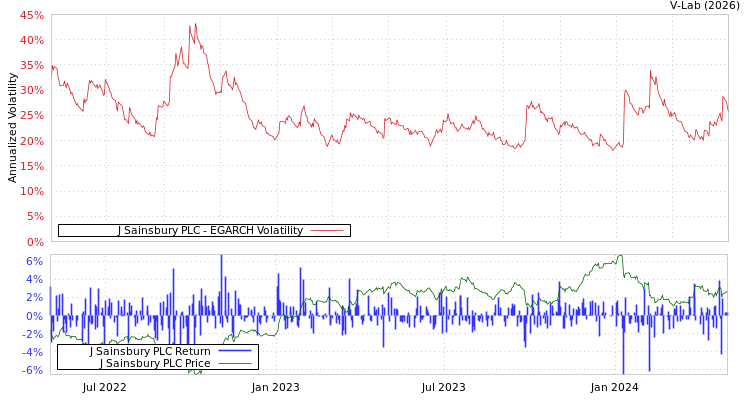This screenshot has height=400, width=750.
Task: Click the 45% label on volatility axis
Action: (x=31, y=15)
